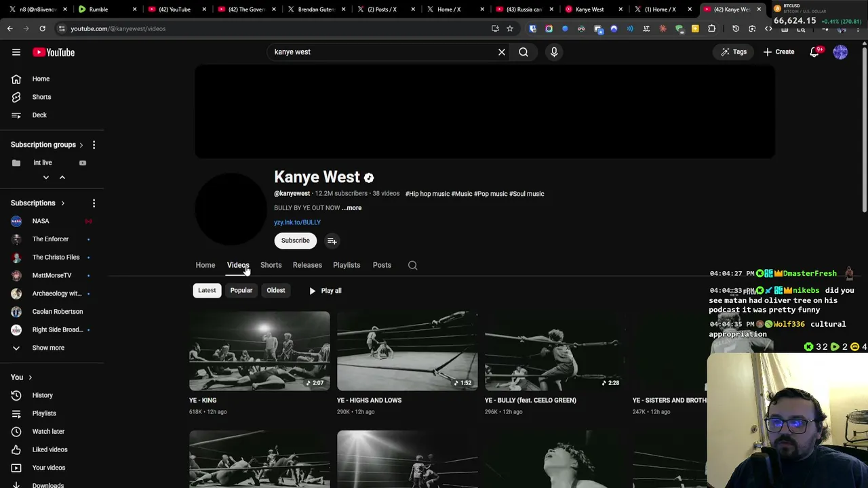
Task: Move group up with up arrow
Action: (62, 178)
